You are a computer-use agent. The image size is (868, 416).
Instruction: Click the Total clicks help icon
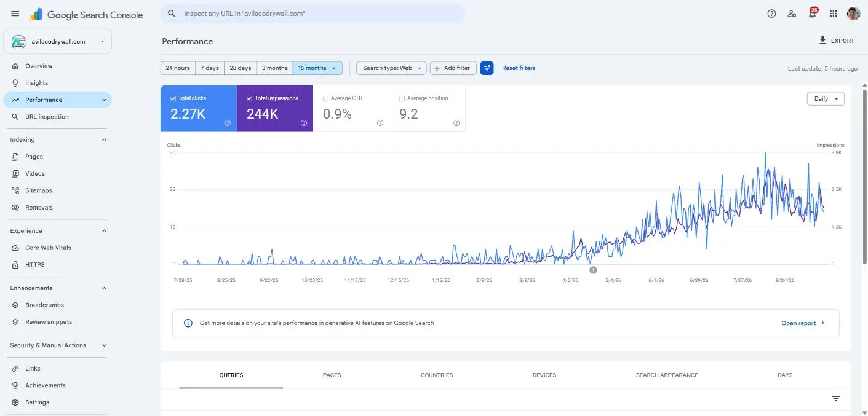(x=228, y=123)
